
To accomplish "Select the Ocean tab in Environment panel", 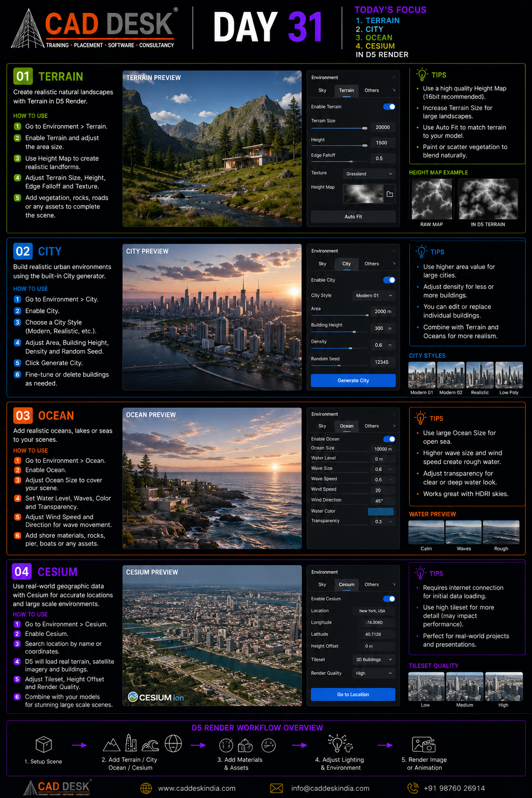I will (x=347, y=426).
